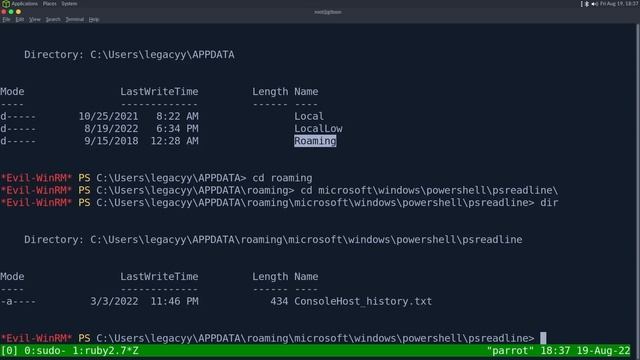Click the LocalLow directory name
640x360 pixels.
pyautogui.click(x=318, y=129)
